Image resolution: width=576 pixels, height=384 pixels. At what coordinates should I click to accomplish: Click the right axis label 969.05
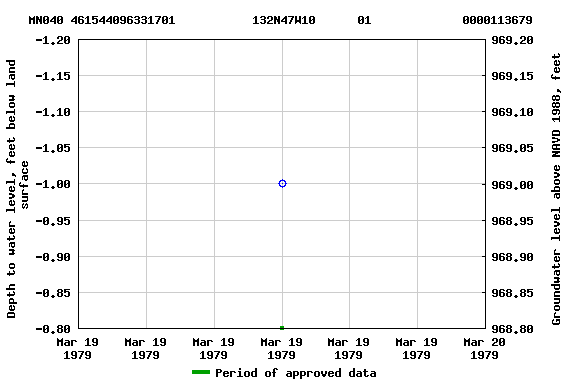click(x=512, y=148)
